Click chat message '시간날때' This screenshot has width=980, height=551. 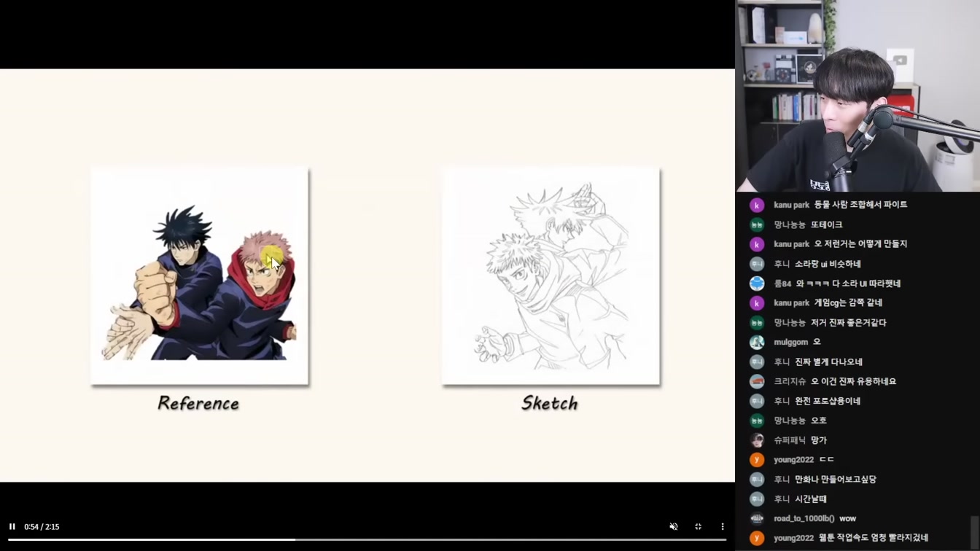[811, 499]
